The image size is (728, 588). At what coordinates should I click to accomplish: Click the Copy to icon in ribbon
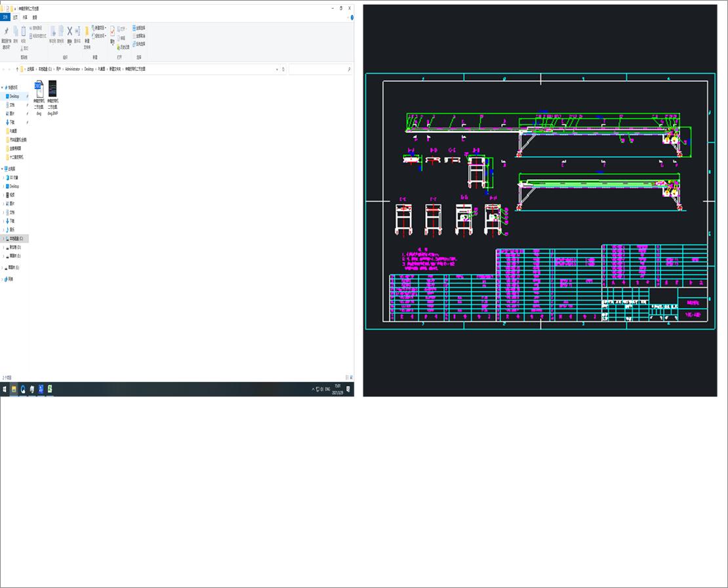pos(60,31)
